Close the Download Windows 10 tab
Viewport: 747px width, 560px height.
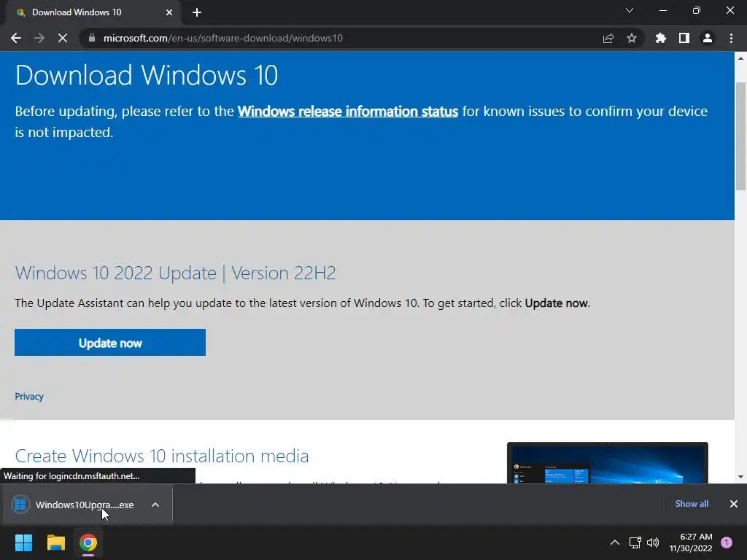click(x=169, y=12)
